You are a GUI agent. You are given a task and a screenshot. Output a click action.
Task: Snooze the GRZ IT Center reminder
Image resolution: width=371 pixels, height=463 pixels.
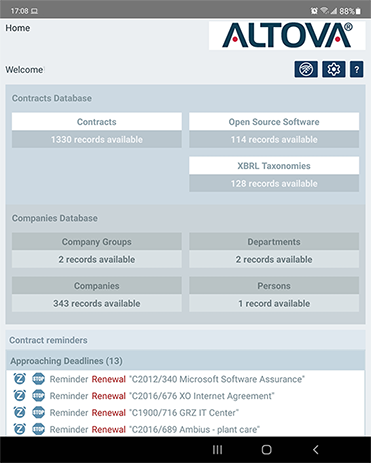20,412
